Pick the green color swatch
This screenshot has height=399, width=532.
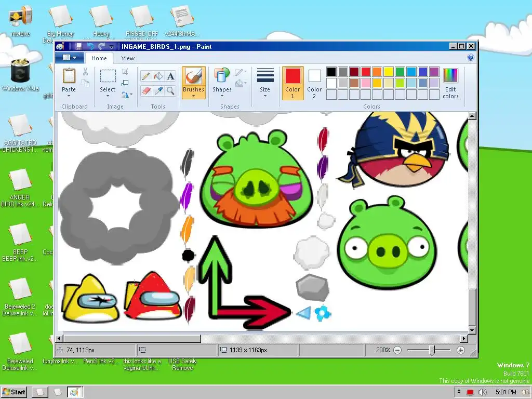point(400,72)
